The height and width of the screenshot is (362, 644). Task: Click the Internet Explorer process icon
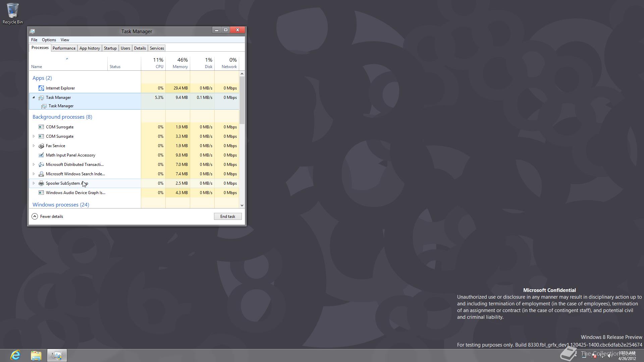click(x=41, y=88)
